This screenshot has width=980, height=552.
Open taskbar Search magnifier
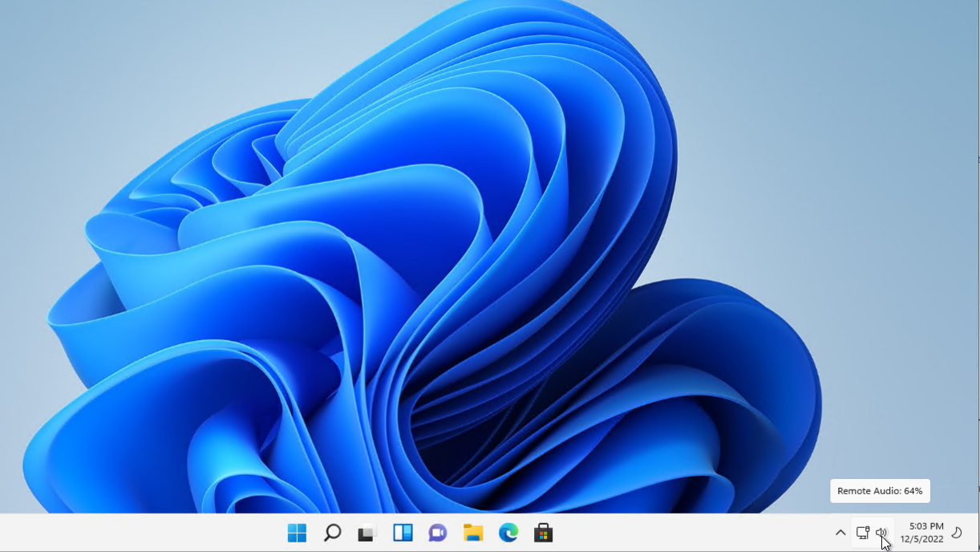tap(332, 533)
